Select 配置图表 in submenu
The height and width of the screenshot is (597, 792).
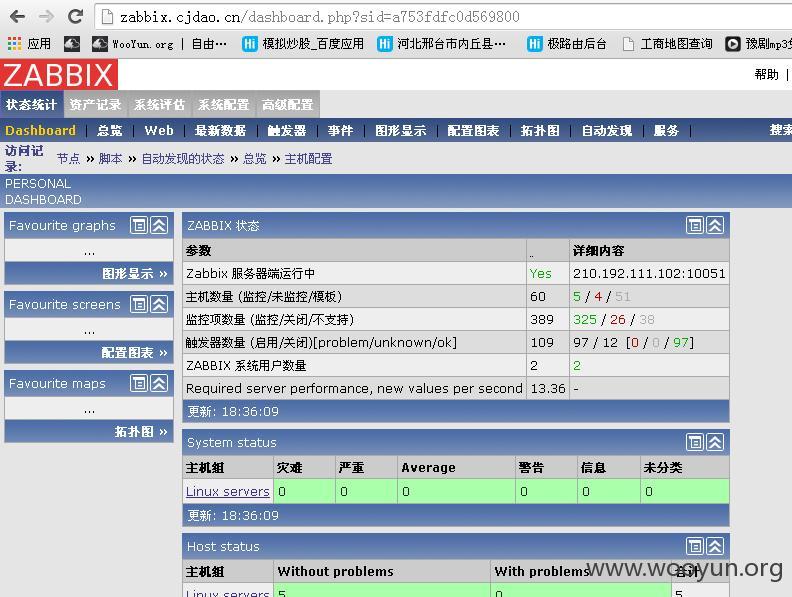[473, 130]
